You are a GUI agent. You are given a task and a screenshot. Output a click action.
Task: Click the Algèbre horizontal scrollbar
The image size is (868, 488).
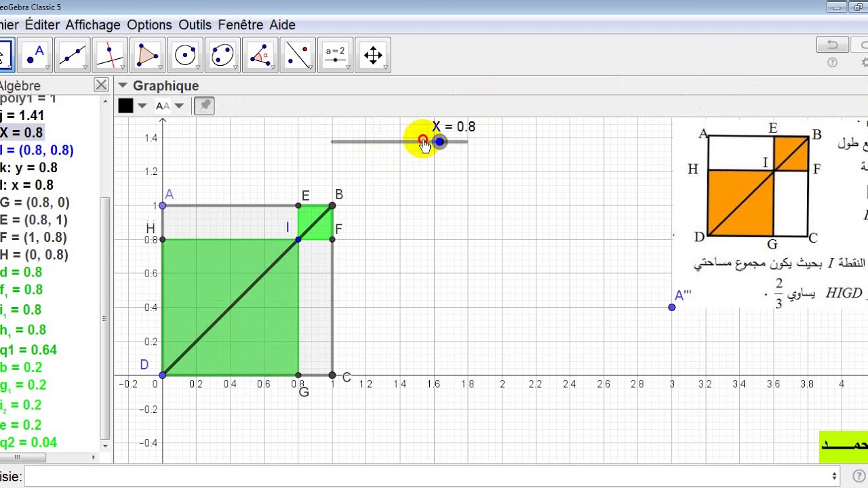coord(23,457)
